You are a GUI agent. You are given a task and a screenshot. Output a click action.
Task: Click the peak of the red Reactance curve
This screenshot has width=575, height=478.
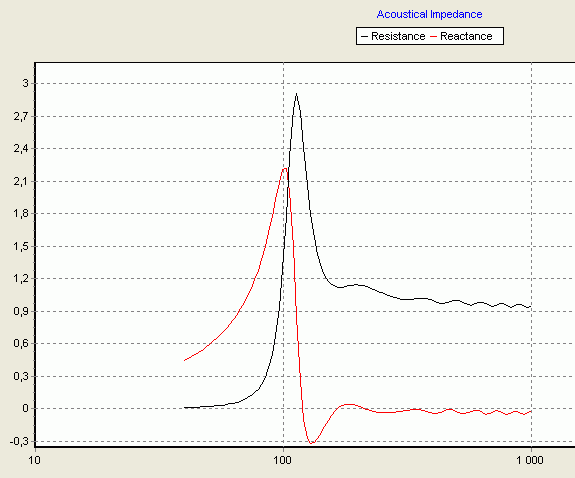pos(285,168)
